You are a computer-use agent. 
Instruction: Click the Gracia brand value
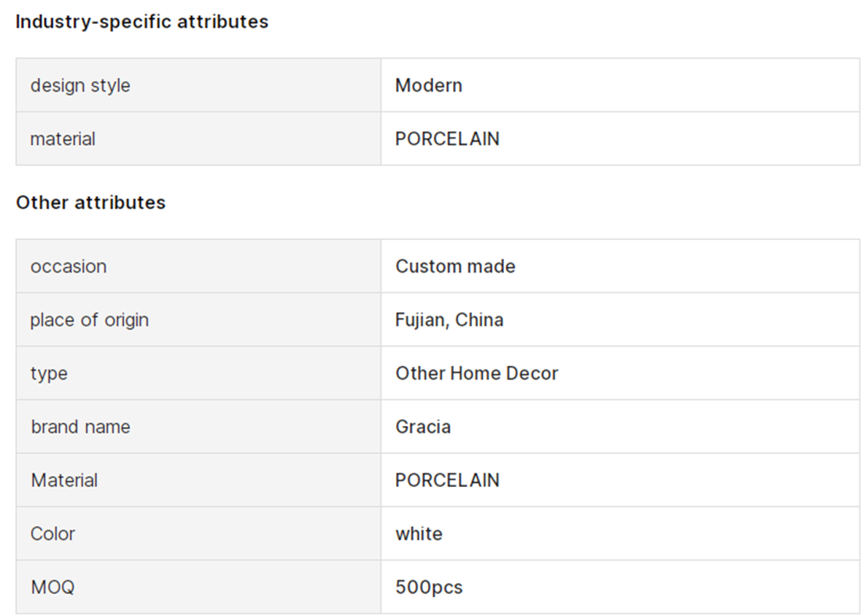(x=423, y=426)
